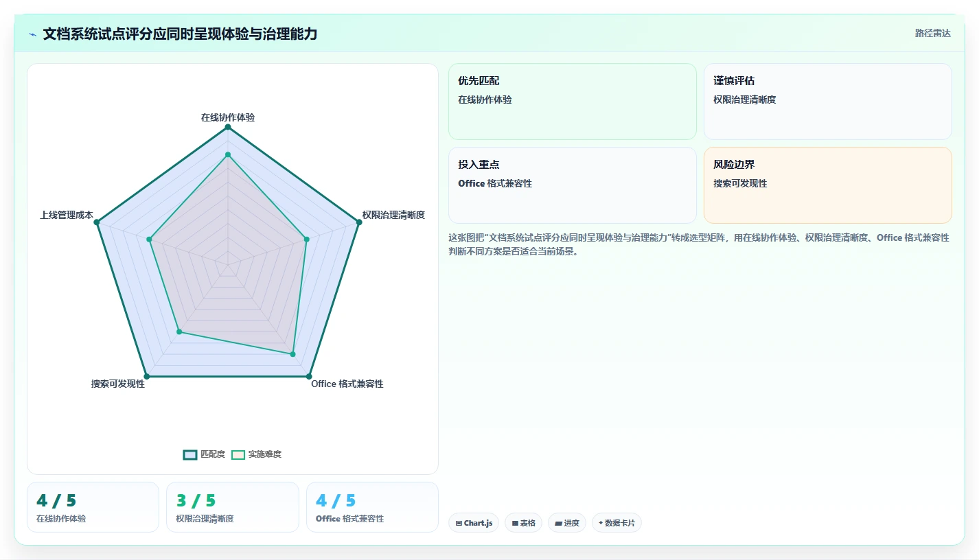The image size is (979, 560).
Task: Click the 数据卡片 chip sparkle icon
Action: click(x=601, y=523)
